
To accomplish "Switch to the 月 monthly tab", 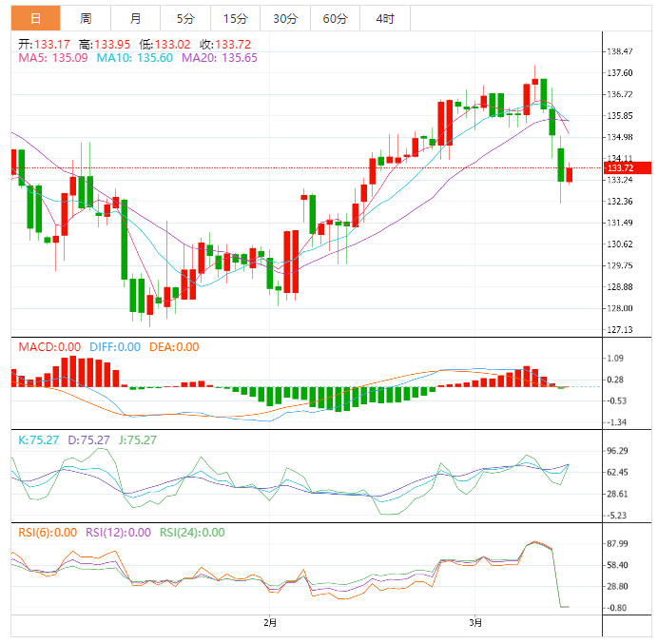I will pyautogui.click(x=136, y=18).
